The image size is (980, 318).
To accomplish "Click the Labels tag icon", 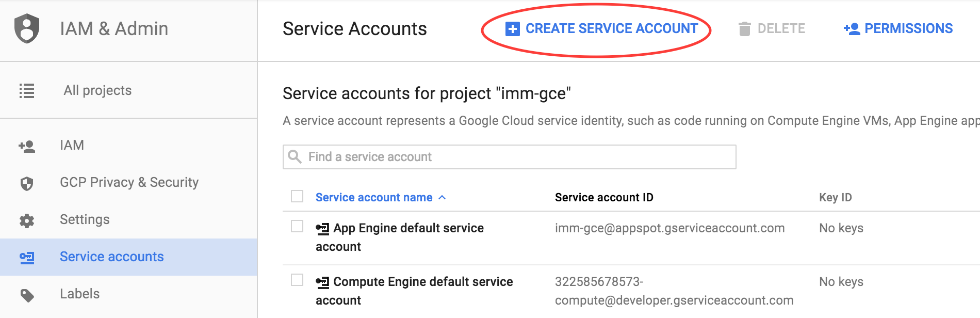I will coord(27,295).
